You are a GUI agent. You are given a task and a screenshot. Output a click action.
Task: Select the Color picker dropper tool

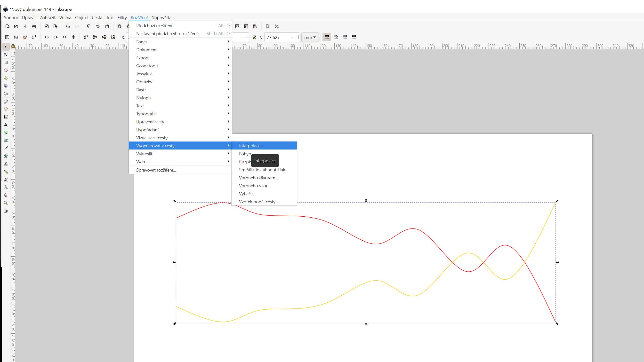pos(6,148)
